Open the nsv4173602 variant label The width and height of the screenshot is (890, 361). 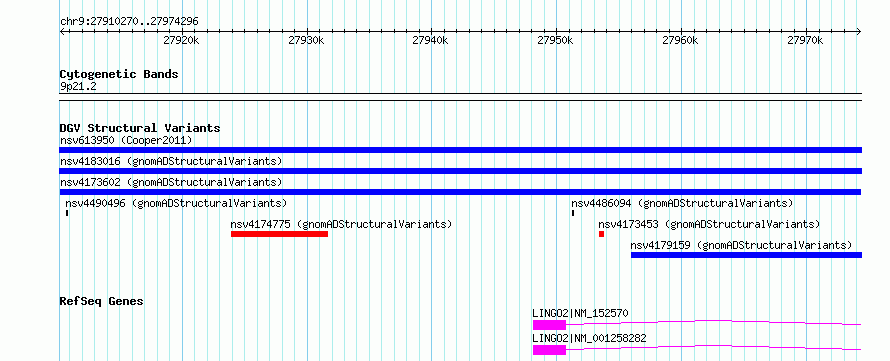(x=171, y=182)
